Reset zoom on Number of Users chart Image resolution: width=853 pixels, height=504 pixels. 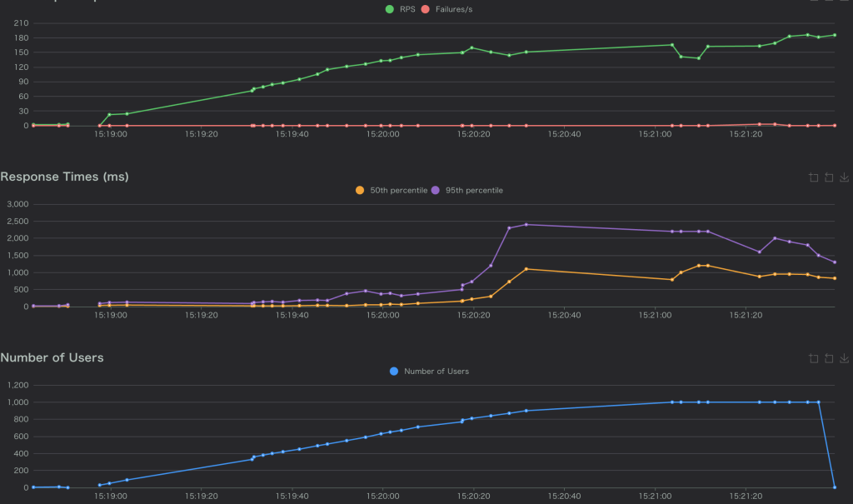coord(829,358)
